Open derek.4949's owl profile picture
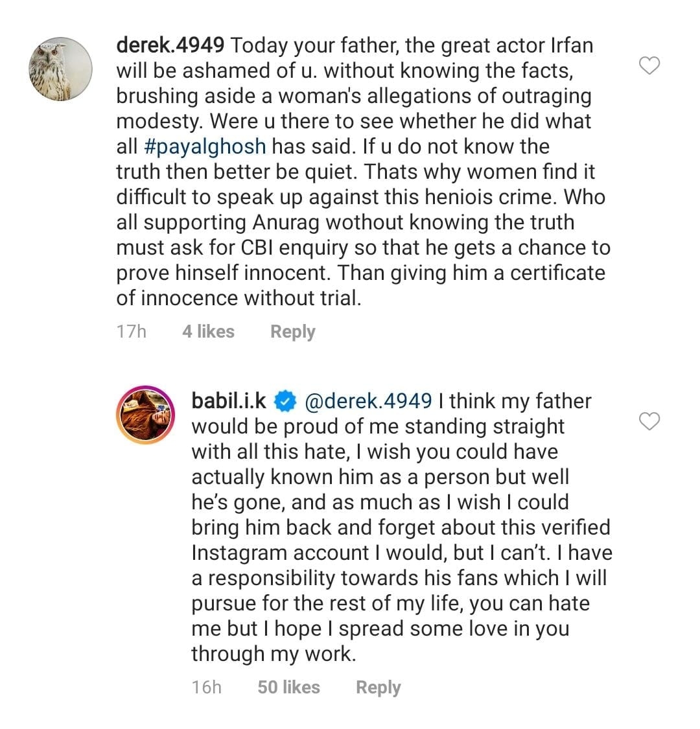Viewport: 700px width, 729px height. (x=62, y=69)
